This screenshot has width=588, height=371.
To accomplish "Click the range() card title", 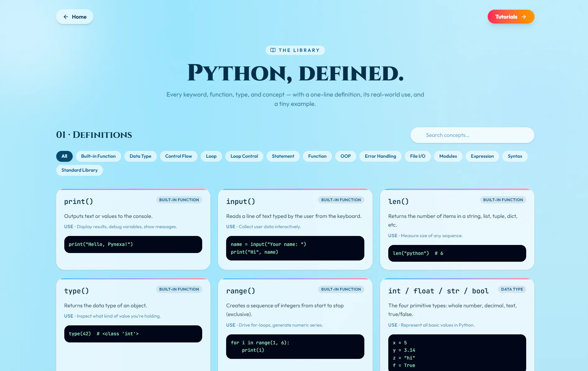I will point(241,291).
